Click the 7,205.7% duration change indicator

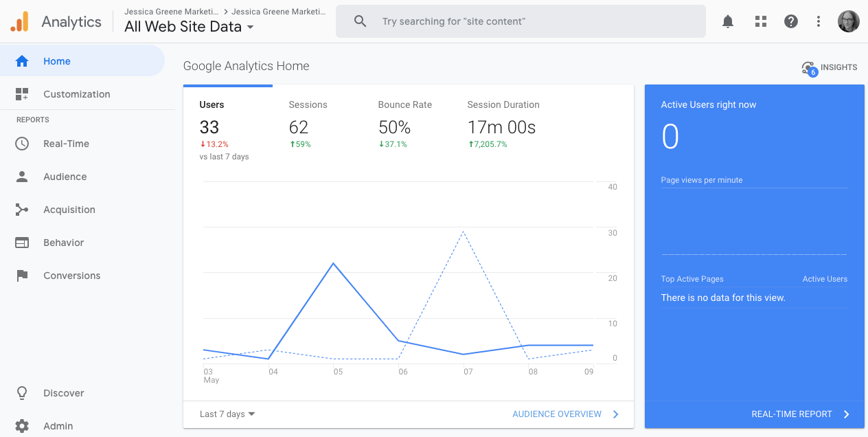click(x=488, y=144)
